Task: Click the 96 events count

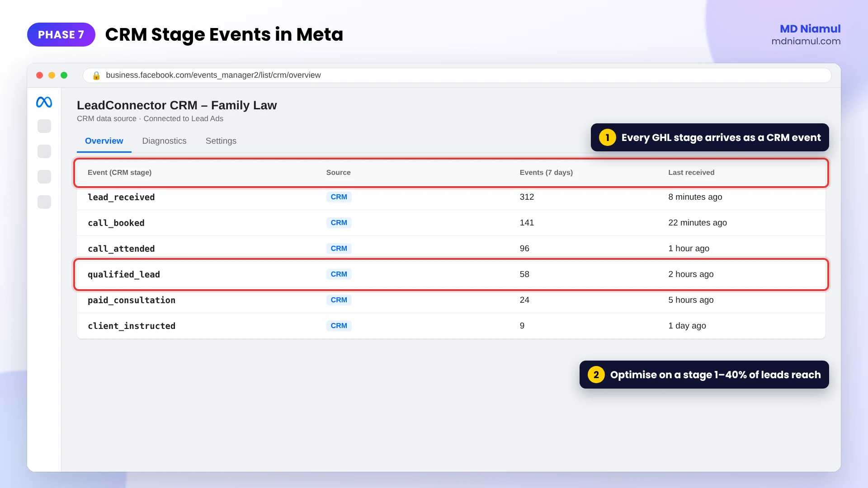Action: [x=524, y=249]
